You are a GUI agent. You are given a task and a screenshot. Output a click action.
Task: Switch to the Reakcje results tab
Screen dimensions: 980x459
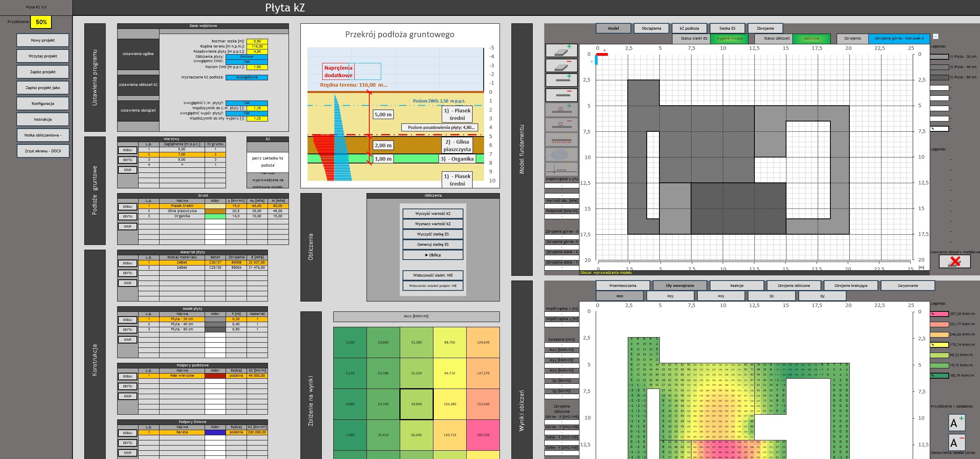coord(737,286)
